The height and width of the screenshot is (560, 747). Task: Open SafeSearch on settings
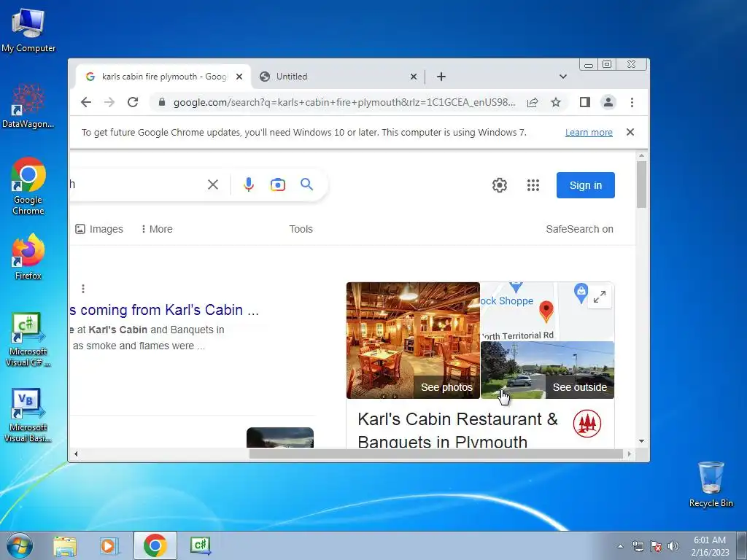pyautogui.click(x=579, y=229)
